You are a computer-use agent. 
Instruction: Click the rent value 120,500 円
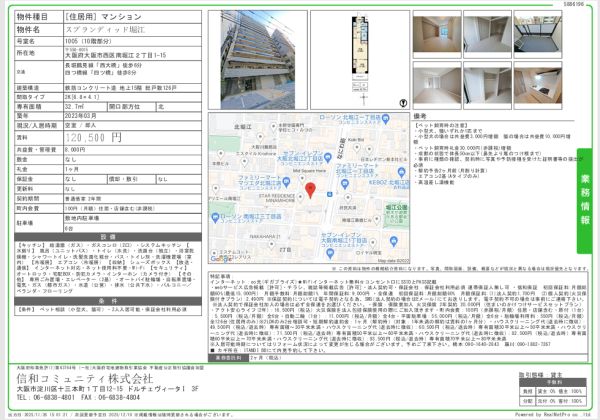coord(94,137)
